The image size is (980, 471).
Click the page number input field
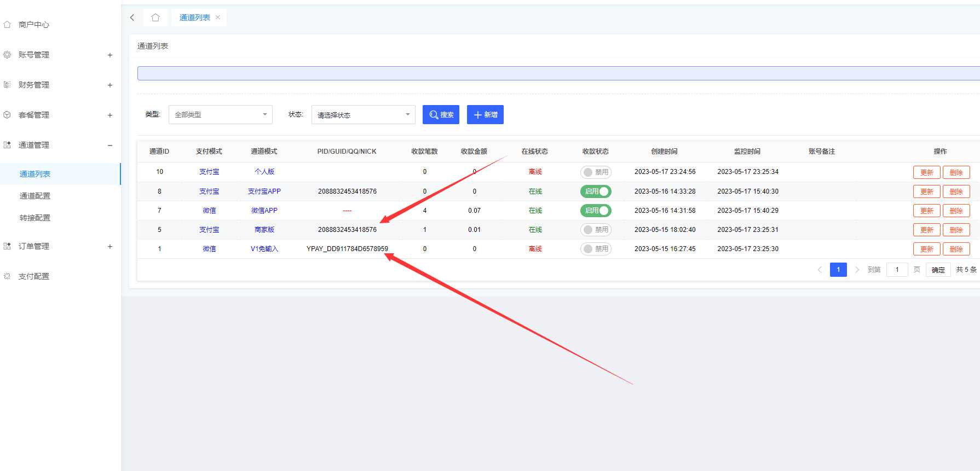tap(897, 270)
